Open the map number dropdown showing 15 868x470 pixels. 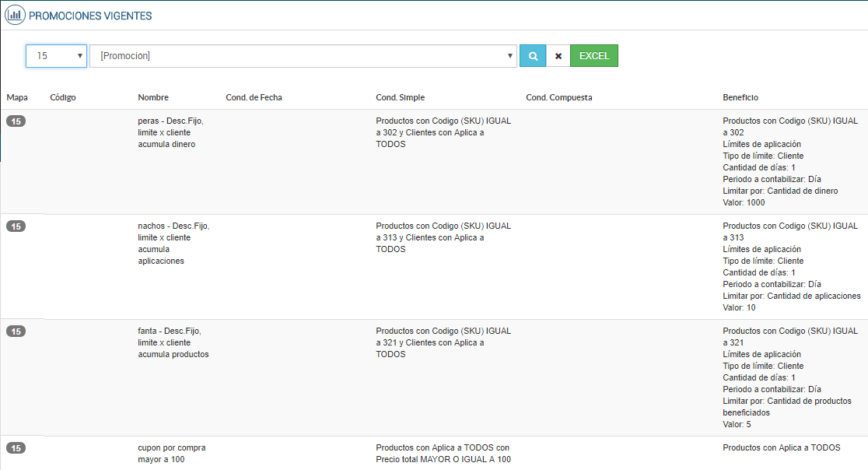56,56
